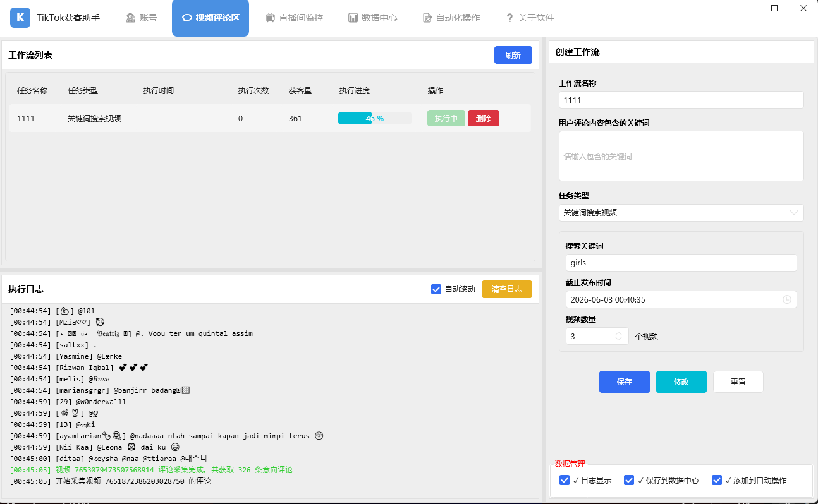The image size is (818, 504).
Task: Toggle the 保存到数据中心 checkbox
Action: [x=629, y=480]
